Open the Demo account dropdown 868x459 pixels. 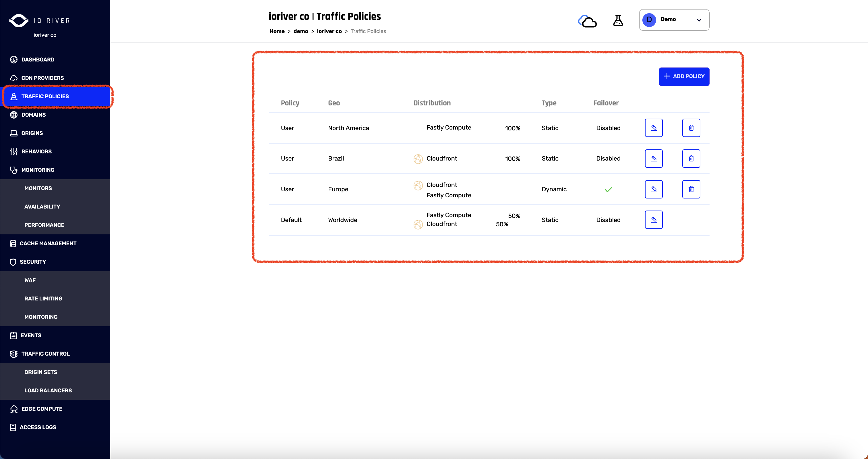pyautogui.click(x=674, y=20)
